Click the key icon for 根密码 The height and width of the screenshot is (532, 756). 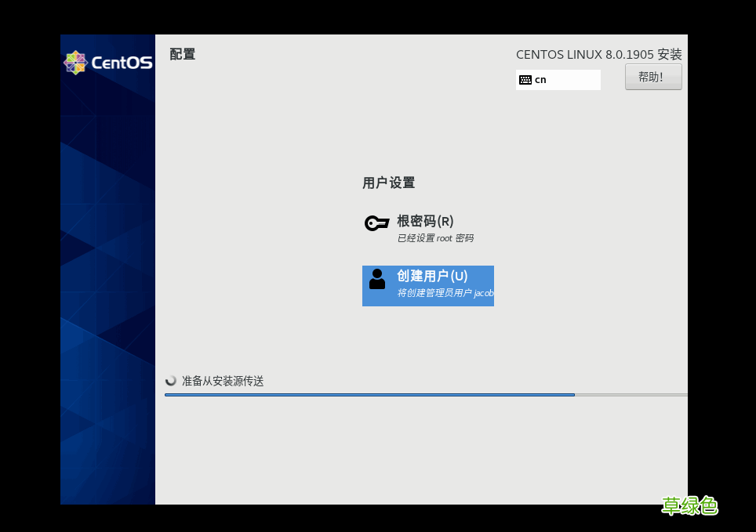[x=376, y=223]
